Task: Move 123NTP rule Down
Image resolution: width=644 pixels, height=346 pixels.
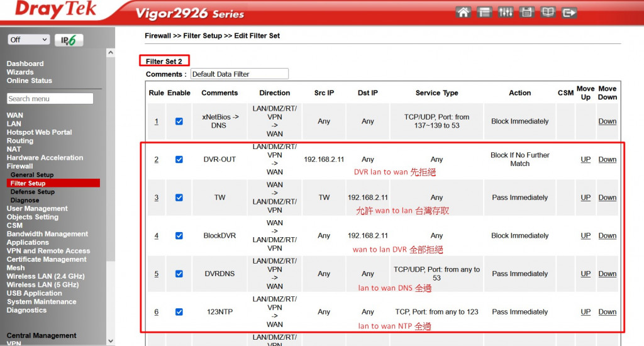Action: pos(607,312)
